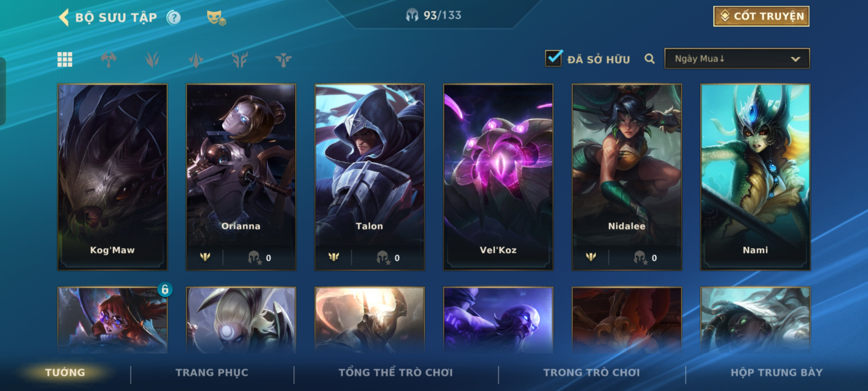Open the question mark help icon
Image resolution: width=868 pixels, height=391 pixels.
click(x=174, y=17)
